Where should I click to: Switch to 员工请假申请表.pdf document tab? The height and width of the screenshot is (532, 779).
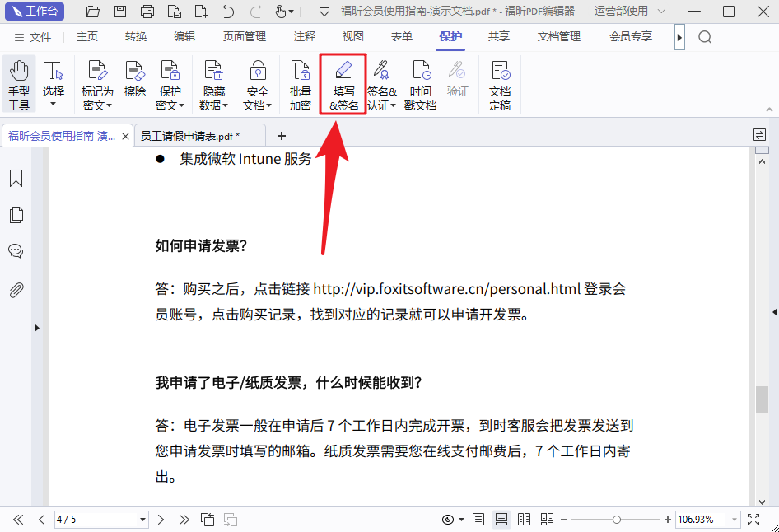[x=190, y=136]
